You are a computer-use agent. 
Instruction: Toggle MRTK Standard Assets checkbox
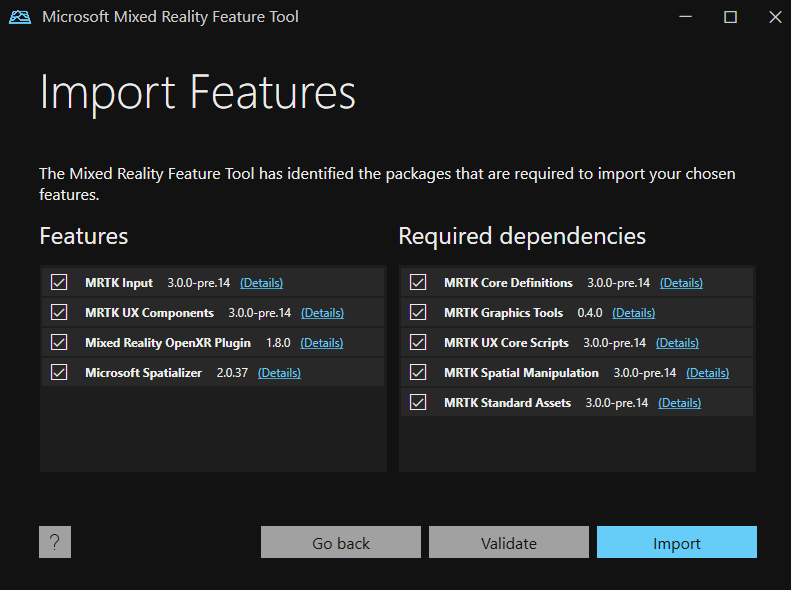click(x=418, y=402)
